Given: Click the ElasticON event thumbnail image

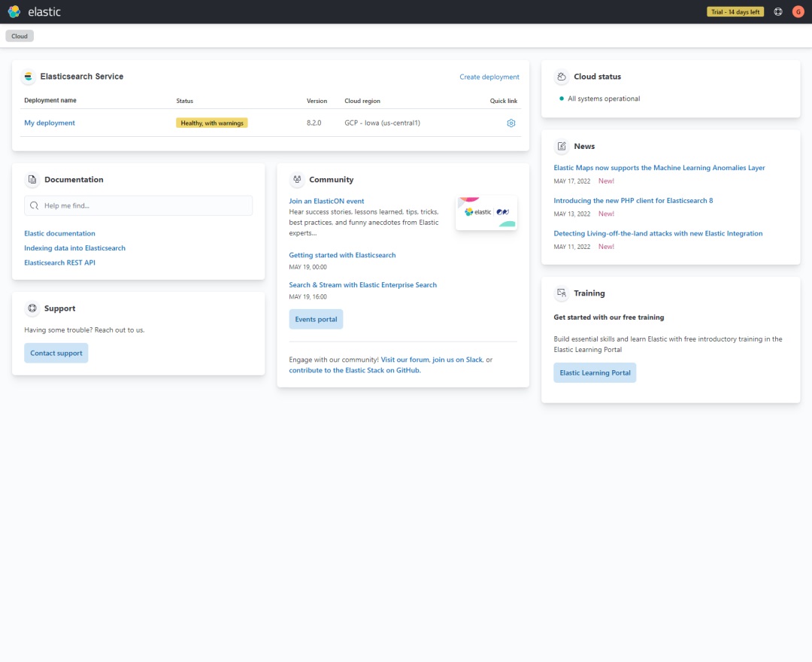Looking at the screenshot, I should tap(486, 212).
